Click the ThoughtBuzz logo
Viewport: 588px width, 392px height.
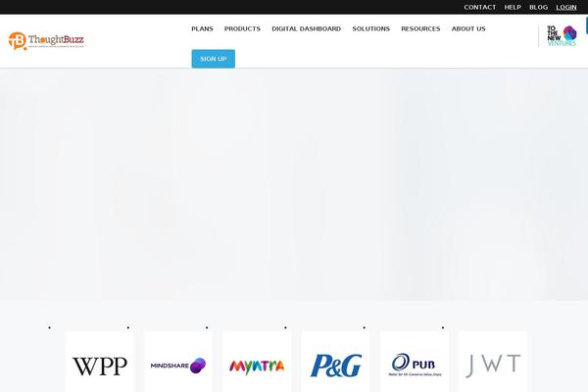(46, 40)
